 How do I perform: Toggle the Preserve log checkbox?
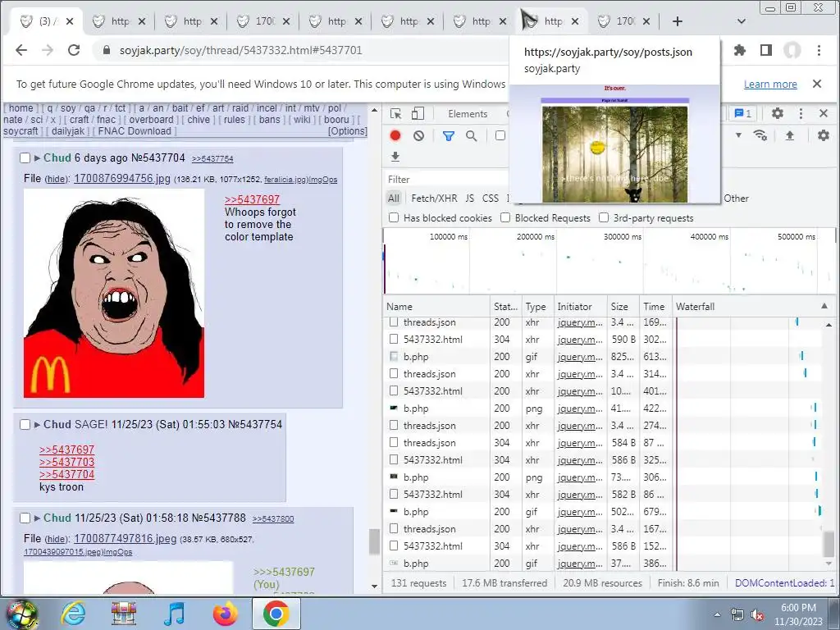[x=500, y=135]
